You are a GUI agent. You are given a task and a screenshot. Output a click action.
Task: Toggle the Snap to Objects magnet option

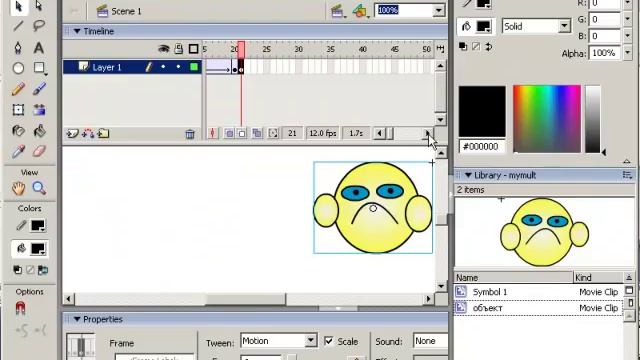point(20,308)
